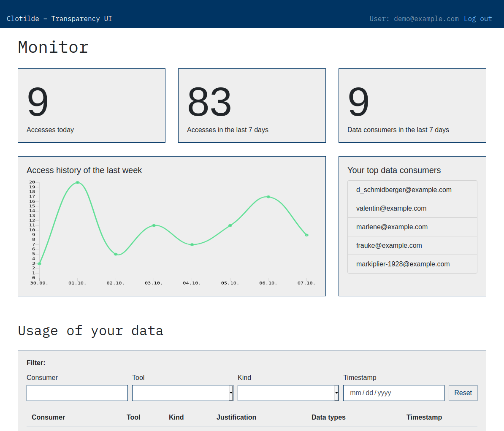Select valentin@example.com in consumer list
The width and height of the screenshot is (504, 431).
[x=391, y=209]
